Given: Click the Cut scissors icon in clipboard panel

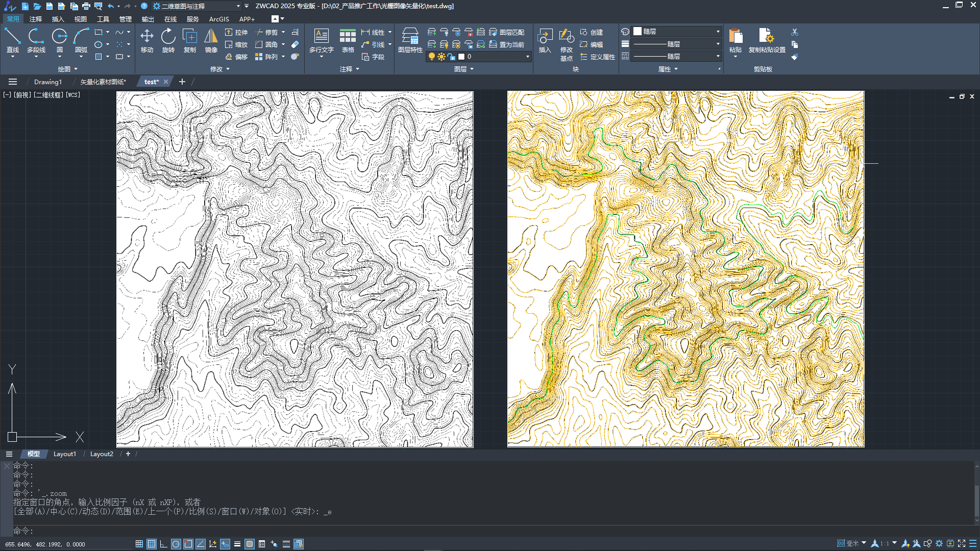Looking at the screenshot, I should (x=795, y=32).
